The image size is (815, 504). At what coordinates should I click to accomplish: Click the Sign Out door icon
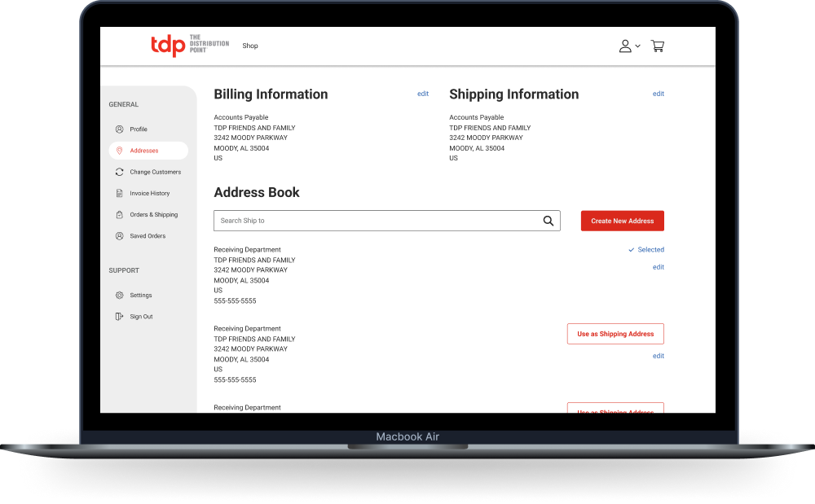[x=119, y=317]
